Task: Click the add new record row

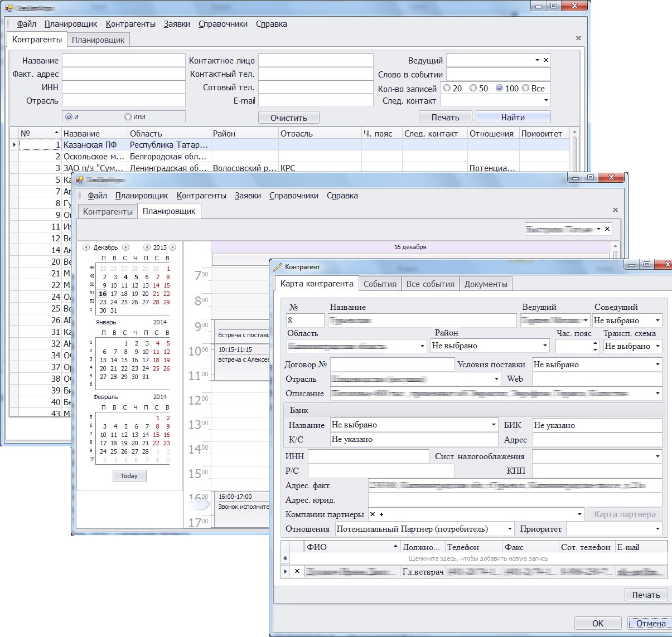Action: pyautogui.click(x=478, y=558)
